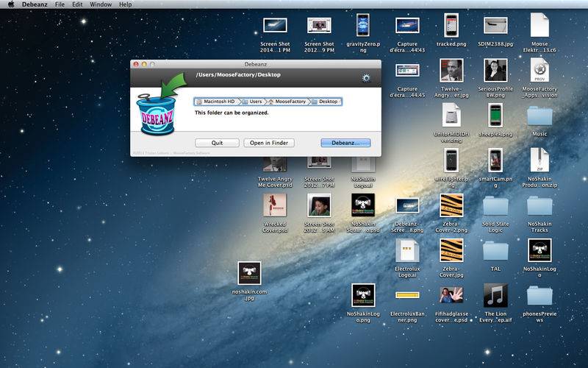Select the NoShakin Tracks folder
This screenshot has width=588, height=368.
[539, 206]
